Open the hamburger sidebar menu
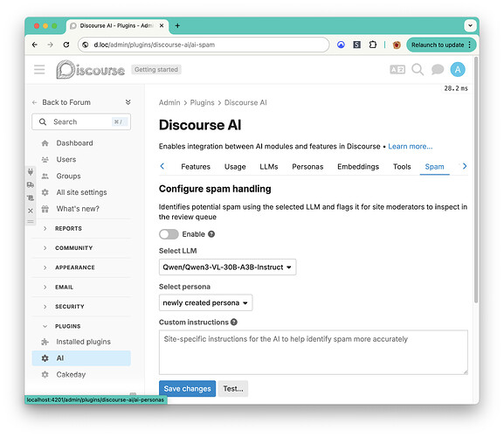504x437 pixels. pos(39,69)
